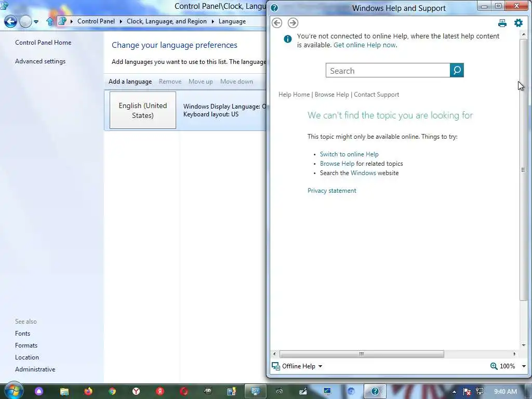The image size is (532, 399).
Task: Click the Help horizontal scrollbar right arrow
Action: pyautogui.click(x=514, y=354)
